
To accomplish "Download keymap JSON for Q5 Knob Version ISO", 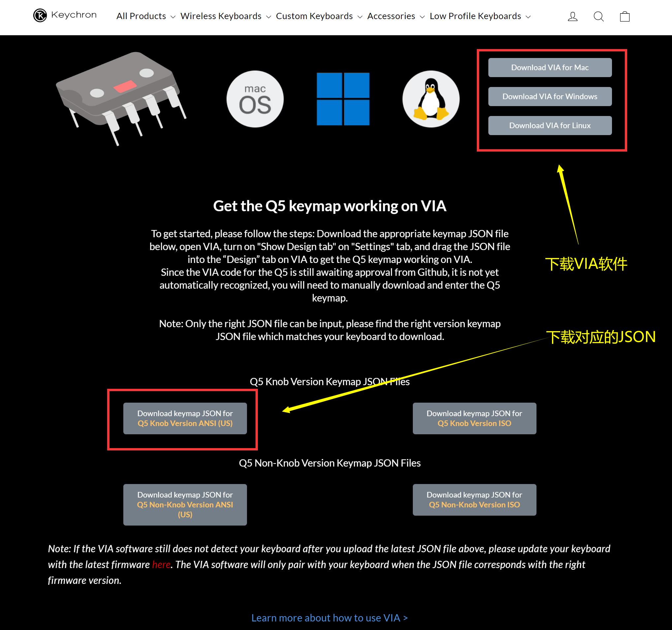I will coord(473,417).
